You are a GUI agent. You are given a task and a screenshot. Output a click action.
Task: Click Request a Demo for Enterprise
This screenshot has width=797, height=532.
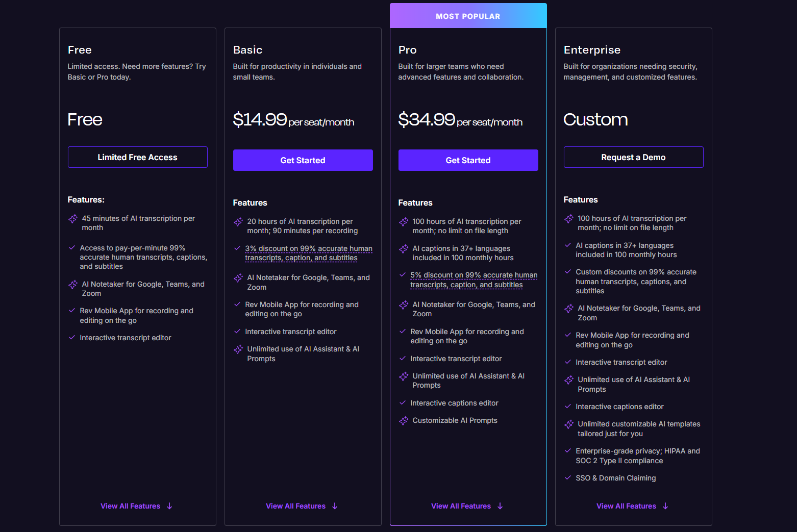(633, 157)
